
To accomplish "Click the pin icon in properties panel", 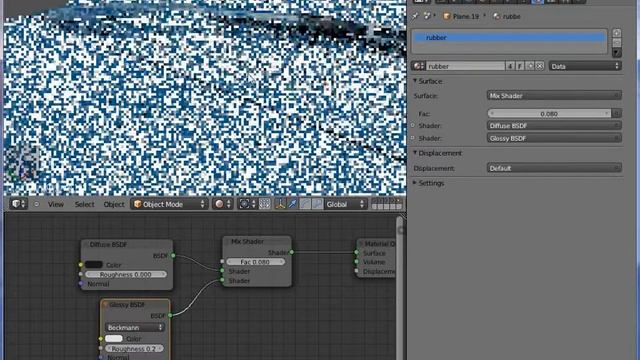I will (x=415, y=16).
